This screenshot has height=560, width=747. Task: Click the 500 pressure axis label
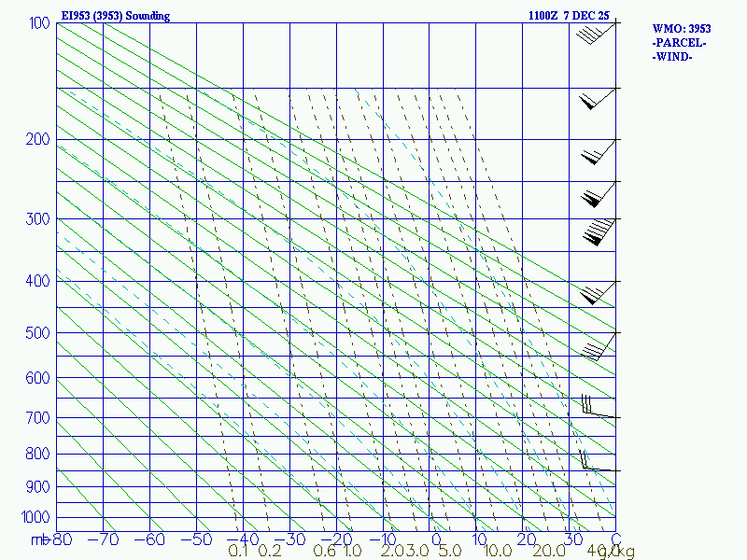(37, 333)
